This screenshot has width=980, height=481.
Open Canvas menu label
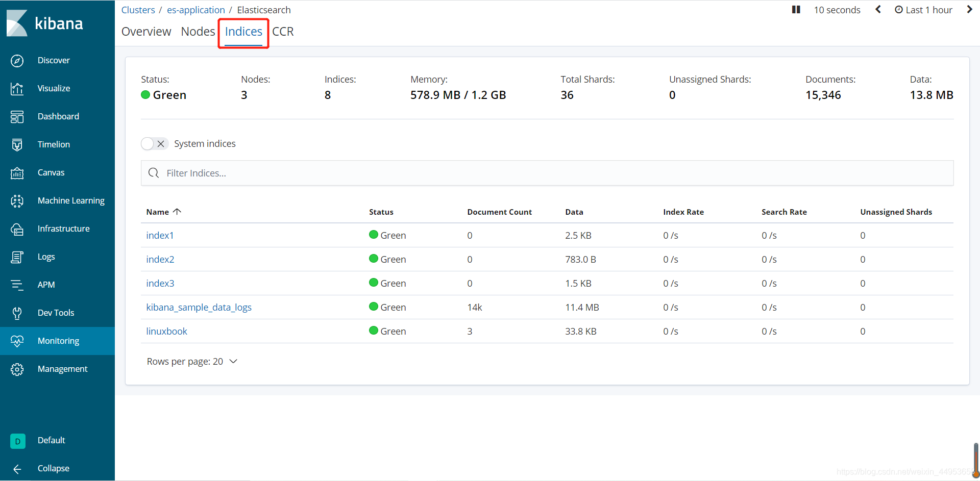click(51, 173)
